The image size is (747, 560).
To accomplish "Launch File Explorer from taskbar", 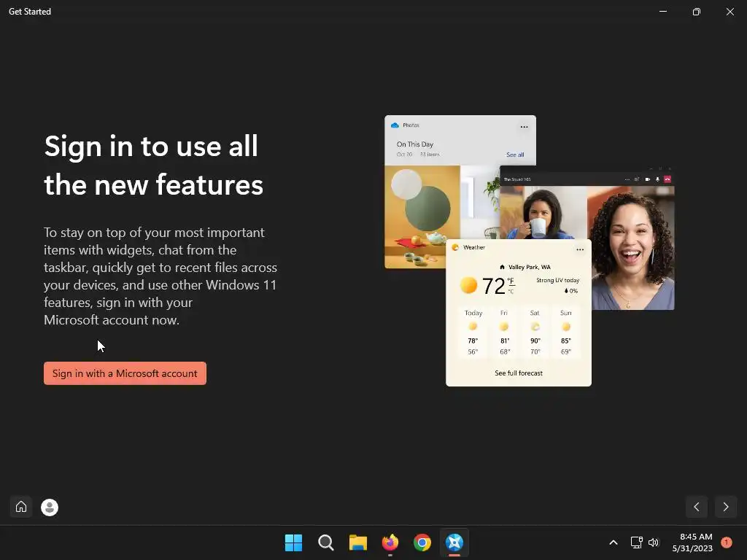I will 357,542.
